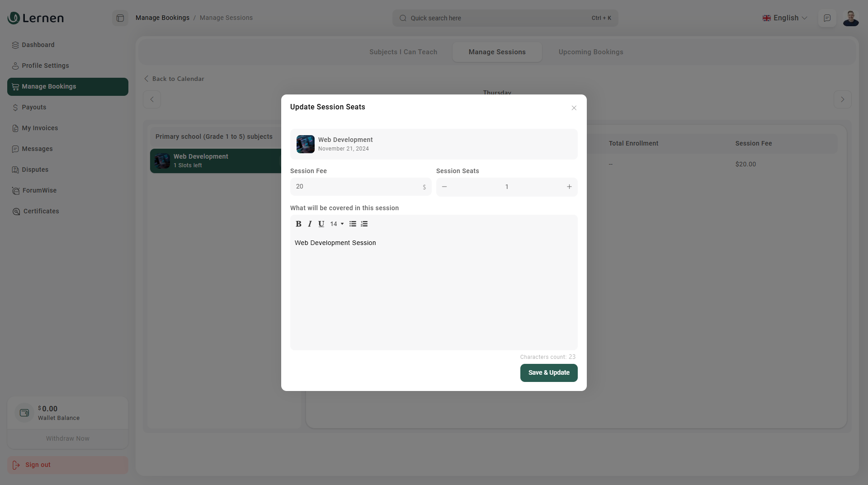Switch to the Subjects I Can Teach tab
Viewport: 868px width, 485px height.
tap(403, 52)
